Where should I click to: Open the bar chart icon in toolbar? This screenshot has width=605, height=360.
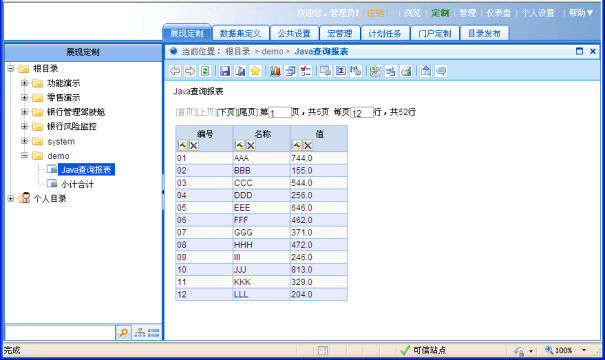pos(275,71)
